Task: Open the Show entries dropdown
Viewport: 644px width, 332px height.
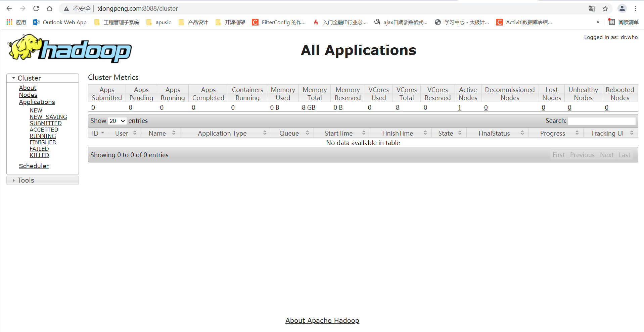Action: 117,121
